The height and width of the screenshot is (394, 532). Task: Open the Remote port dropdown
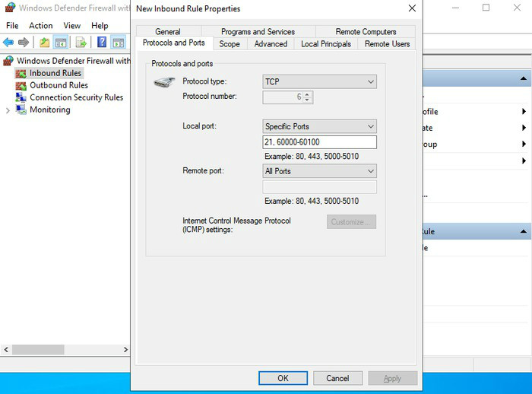[x=319, y=171]
